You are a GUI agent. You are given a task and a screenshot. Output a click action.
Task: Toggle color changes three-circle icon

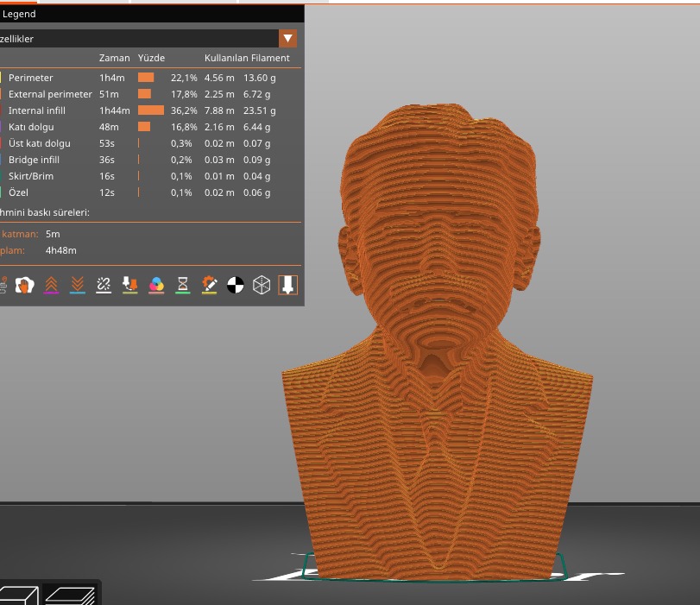click(156, 285)
